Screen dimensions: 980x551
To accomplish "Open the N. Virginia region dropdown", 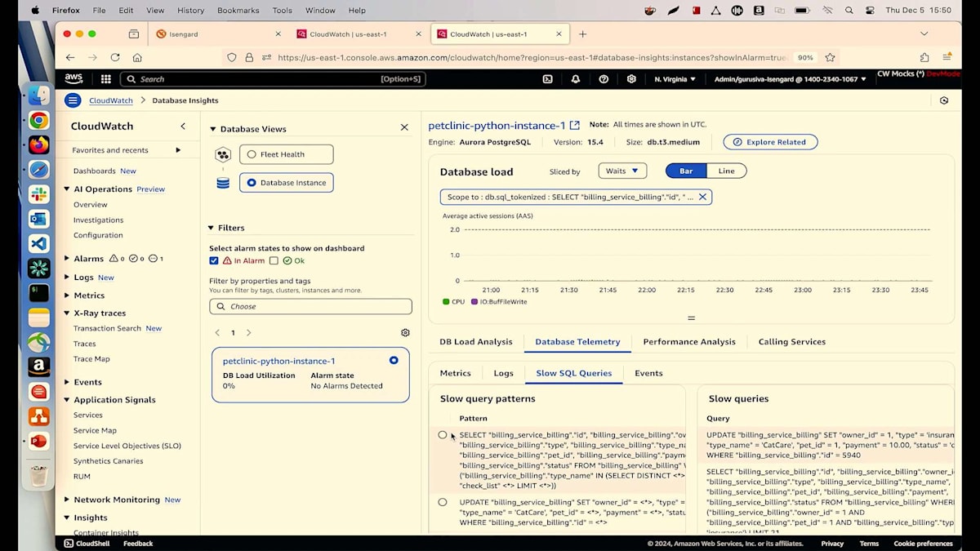I will pos(675,79).
